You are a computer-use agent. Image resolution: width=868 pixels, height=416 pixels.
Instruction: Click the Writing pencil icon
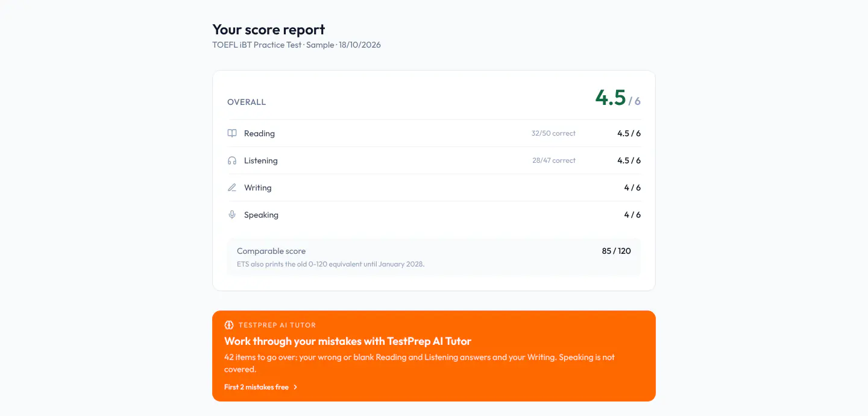point(232,188)
